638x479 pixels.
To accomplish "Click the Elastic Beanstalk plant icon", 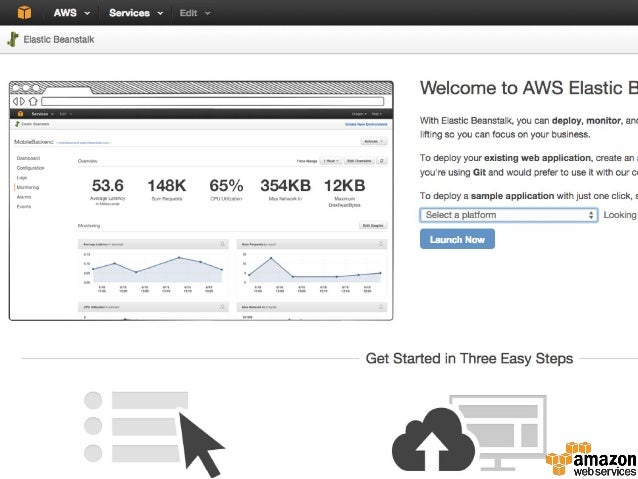I will 13,39.
